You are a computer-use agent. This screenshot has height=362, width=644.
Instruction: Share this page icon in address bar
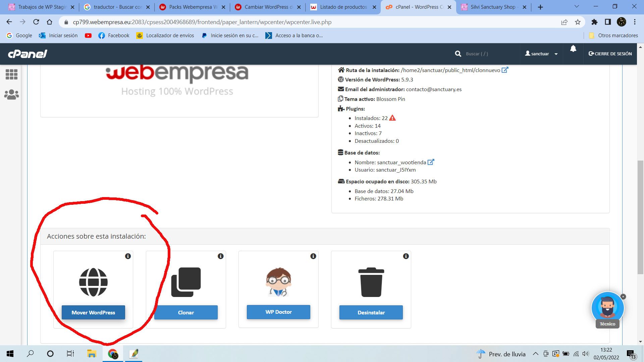tap(564, 22)
